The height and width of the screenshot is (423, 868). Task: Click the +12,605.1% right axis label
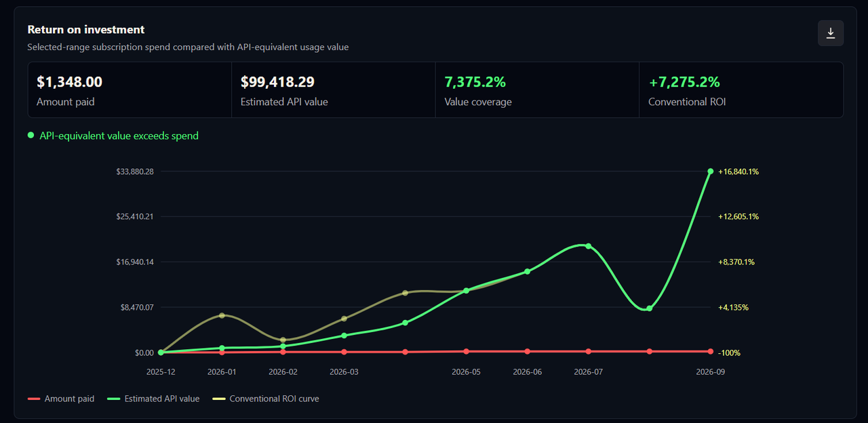pyautogui.click(x=738, y=217)
